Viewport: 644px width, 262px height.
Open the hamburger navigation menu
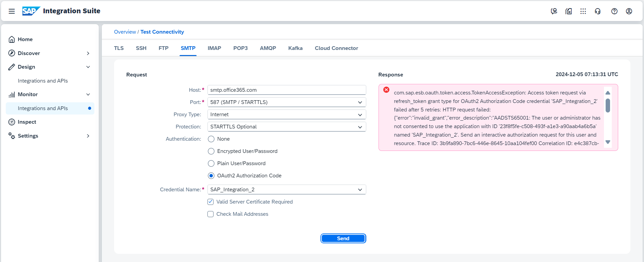coord(12,11)
